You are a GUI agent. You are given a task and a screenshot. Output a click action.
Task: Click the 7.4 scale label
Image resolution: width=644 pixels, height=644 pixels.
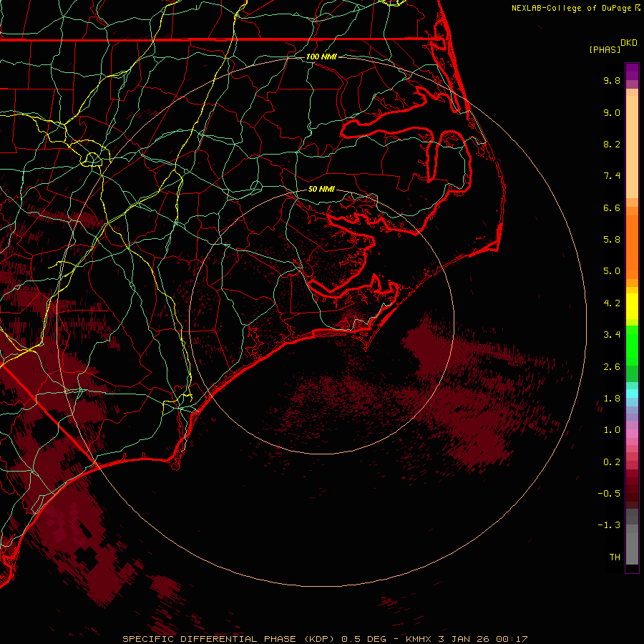coord(612,176)
